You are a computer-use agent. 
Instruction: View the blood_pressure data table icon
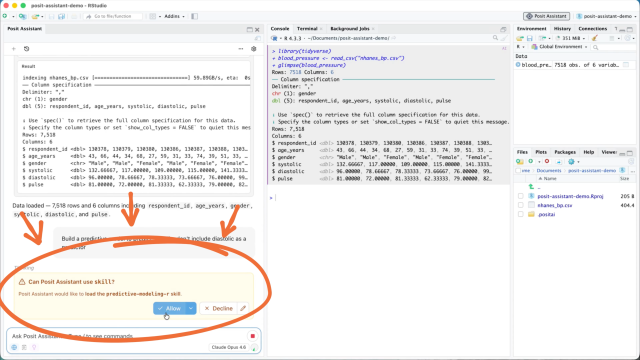[626, 65]
